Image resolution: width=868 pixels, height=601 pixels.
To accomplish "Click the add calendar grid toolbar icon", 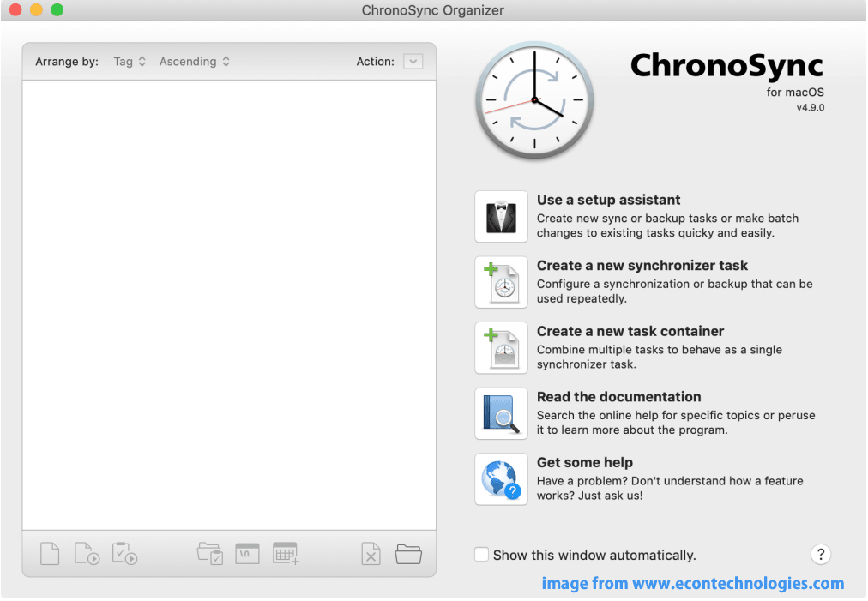I will pyautogui.click(x=286, y=553).
